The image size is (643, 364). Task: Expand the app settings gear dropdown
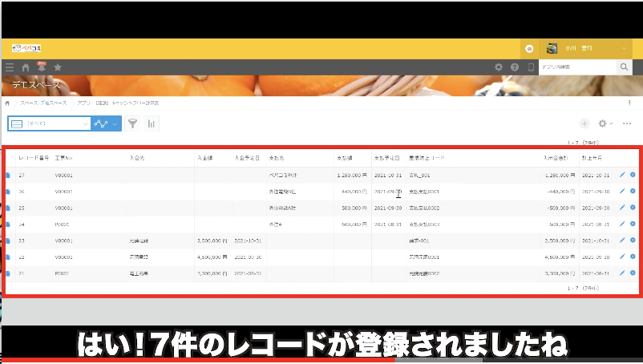tap(605, 123)
